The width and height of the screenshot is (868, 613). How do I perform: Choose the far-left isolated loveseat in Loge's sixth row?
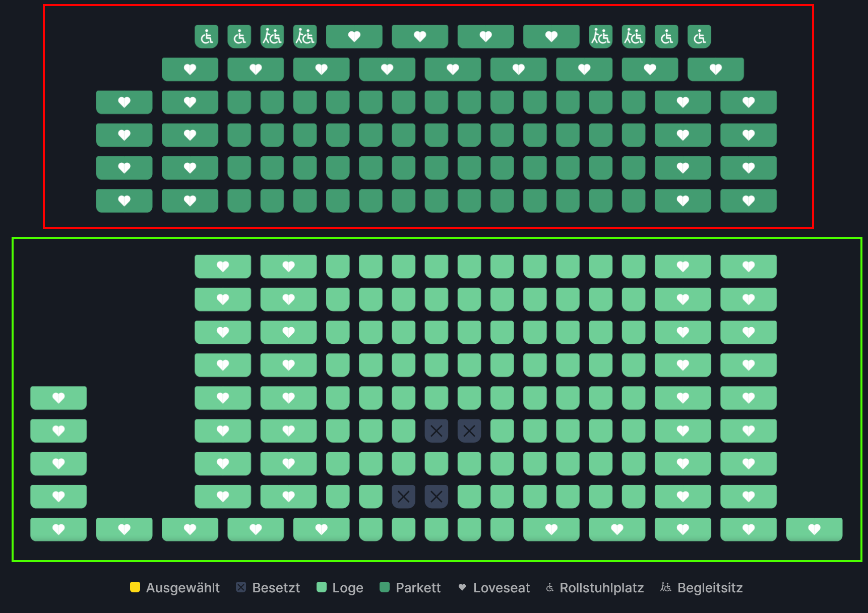tap(58, 431)
